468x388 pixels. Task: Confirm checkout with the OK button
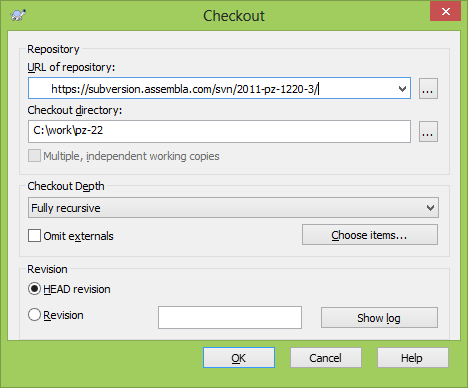(x=239, y=358)
